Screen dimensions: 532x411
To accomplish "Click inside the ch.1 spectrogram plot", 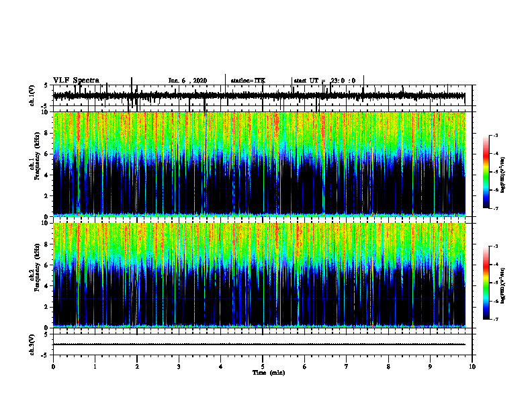I will (x=259, y=164).
